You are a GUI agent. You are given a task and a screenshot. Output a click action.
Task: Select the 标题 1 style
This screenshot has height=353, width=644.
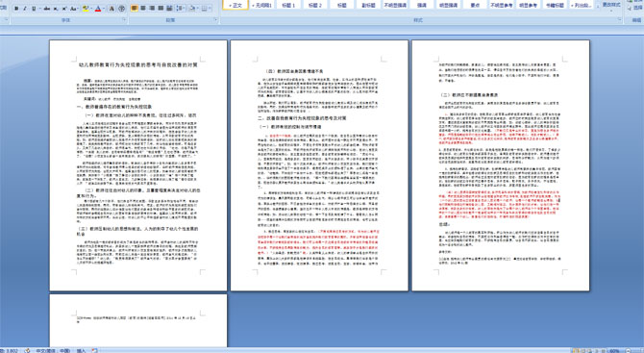(x=288, y=6)
